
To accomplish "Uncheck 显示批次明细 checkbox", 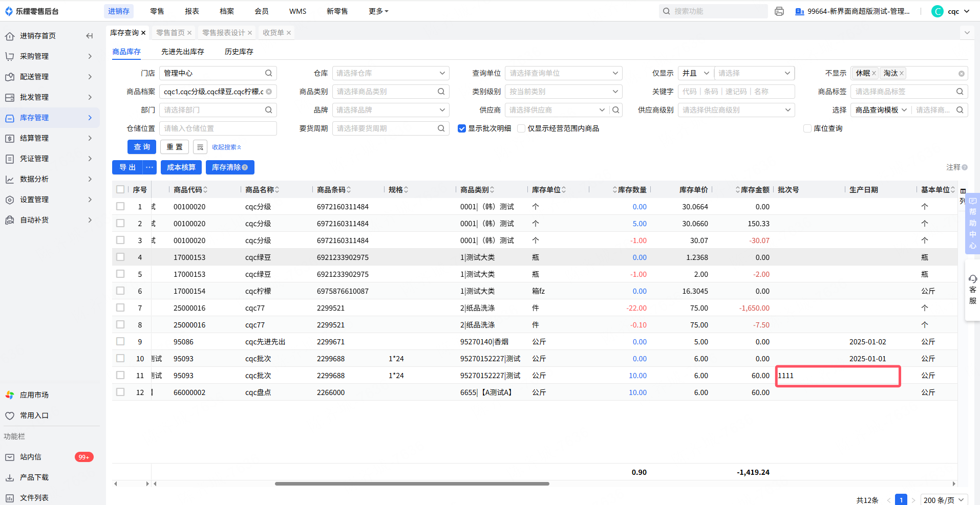I will [462, 128].
